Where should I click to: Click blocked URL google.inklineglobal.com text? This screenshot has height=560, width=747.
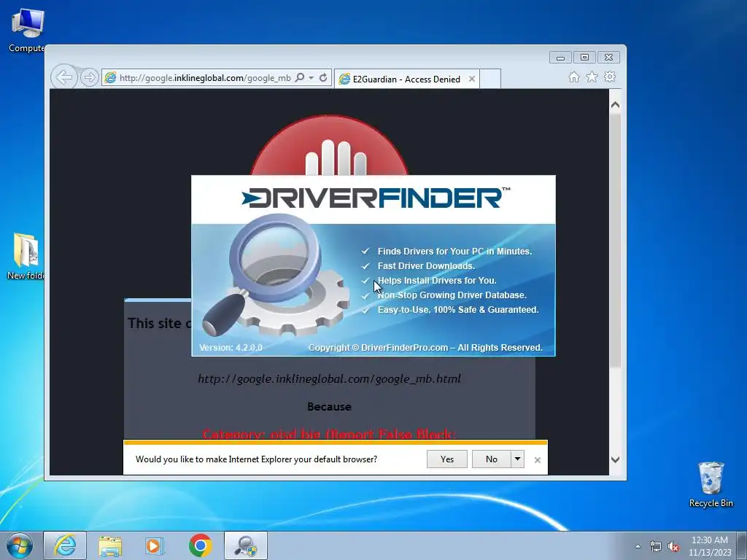click(329, 379)
